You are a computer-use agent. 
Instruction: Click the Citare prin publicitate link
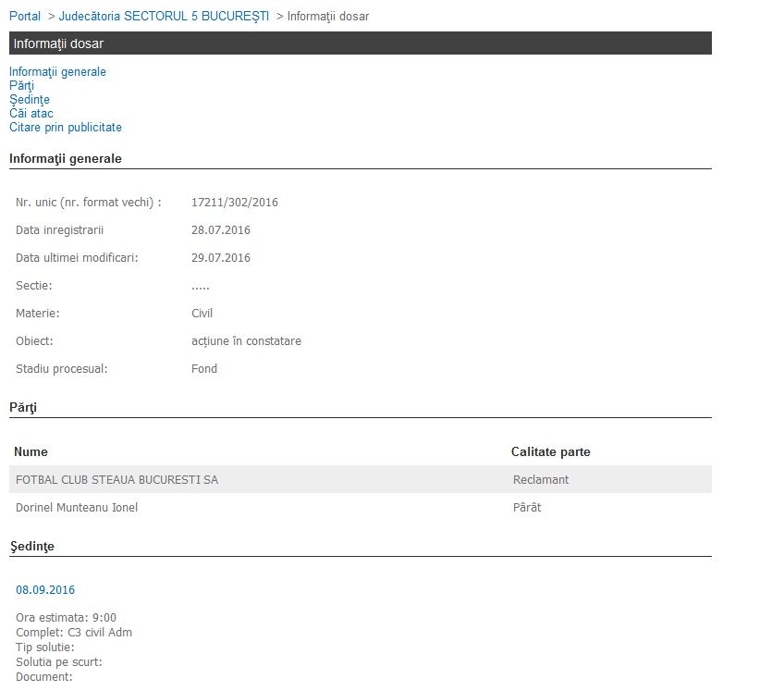[x=66, y=128]
